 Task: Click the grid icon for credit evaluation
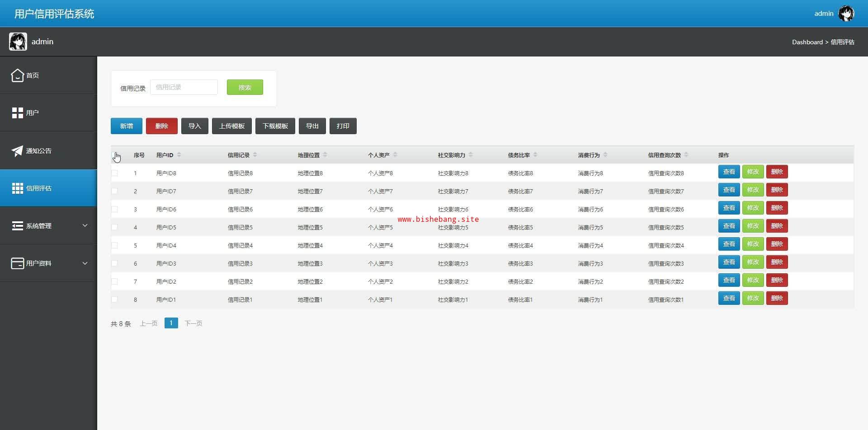(x=17, y=188)
